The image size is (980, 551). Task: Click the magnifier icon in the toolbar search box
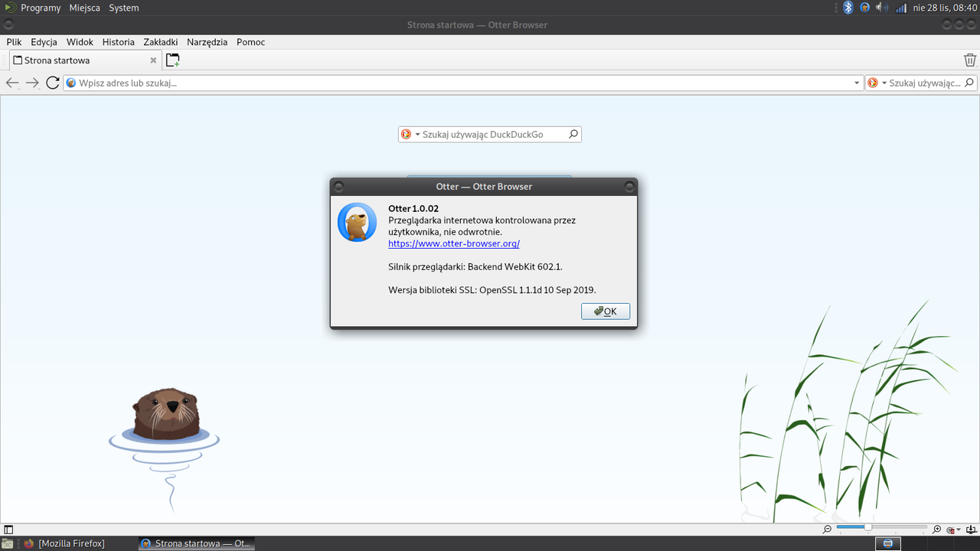[x=969, y=83]
